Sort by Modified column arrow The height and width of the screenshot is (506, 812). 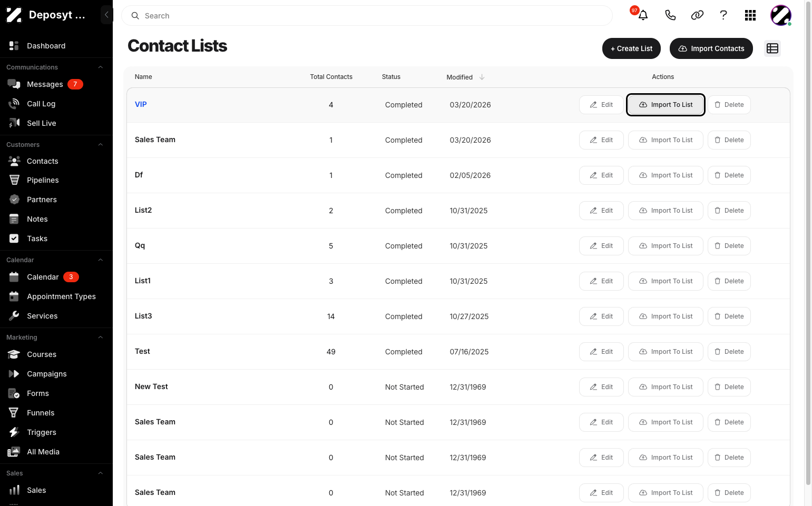click(482, 77)
